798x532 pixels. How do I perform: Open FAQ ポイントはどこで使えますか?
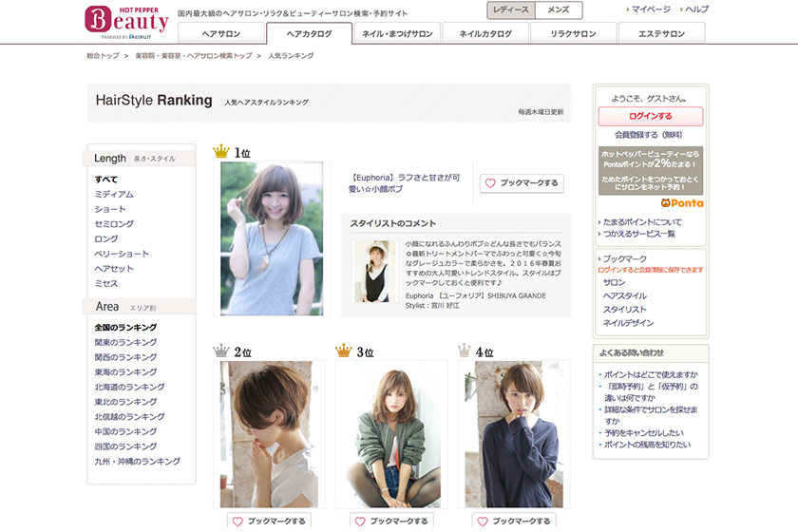tap(651, 374)
